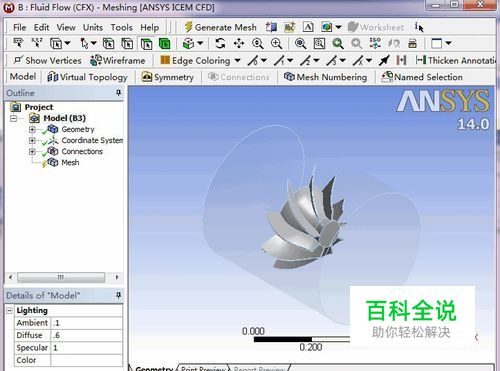Click the Generate Mesh lightning button

(220, 27)
